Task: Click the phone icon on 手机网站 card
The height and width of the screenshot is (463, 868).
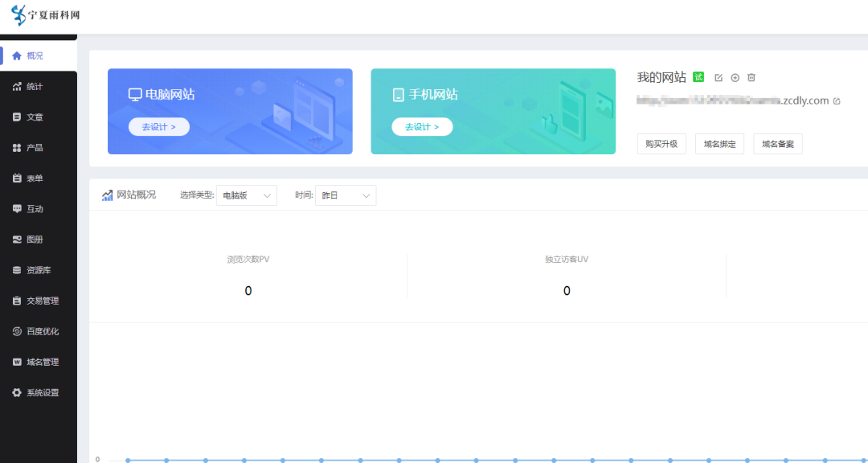Action: (x=399, y=96)
